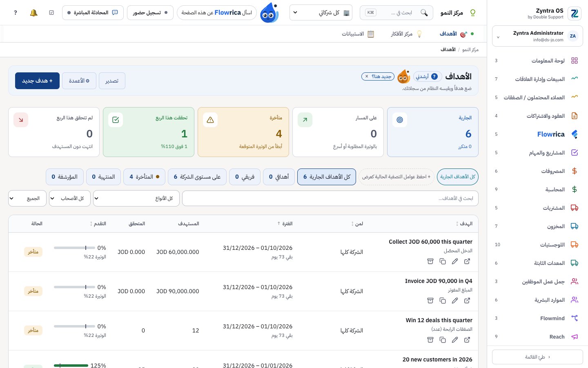Image resolution: width=588 pixels, height=368 pixels.
Task: Open the كل الأنواع type filter dropdown
Action: point(136,198)
